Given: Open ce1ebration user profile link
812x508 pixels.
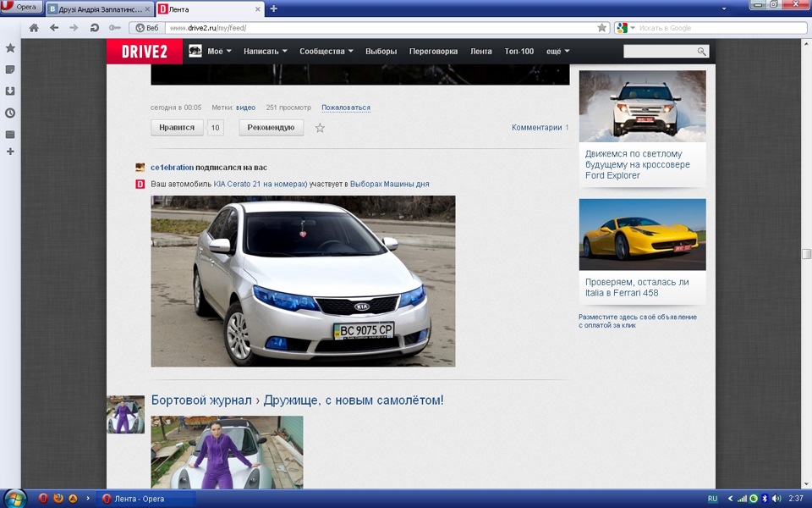Looking at the screenshot, I should (172, 168).
